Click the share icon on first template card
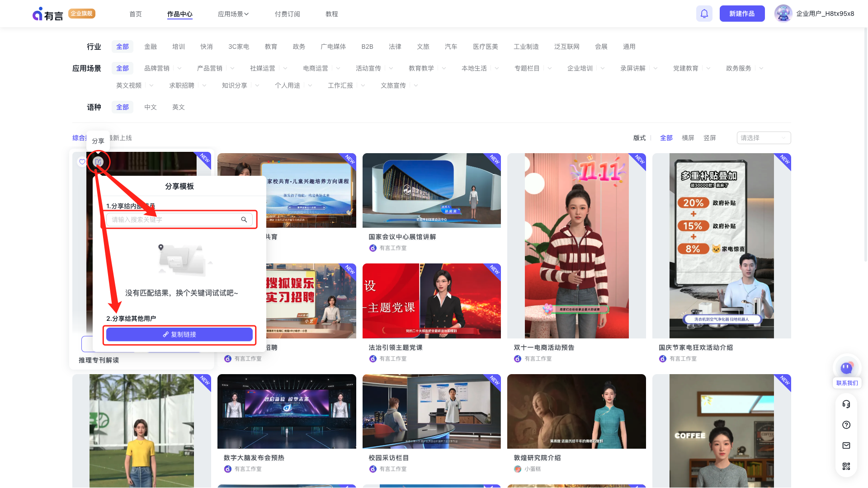 pyautogui.click(x=98, y=162)
